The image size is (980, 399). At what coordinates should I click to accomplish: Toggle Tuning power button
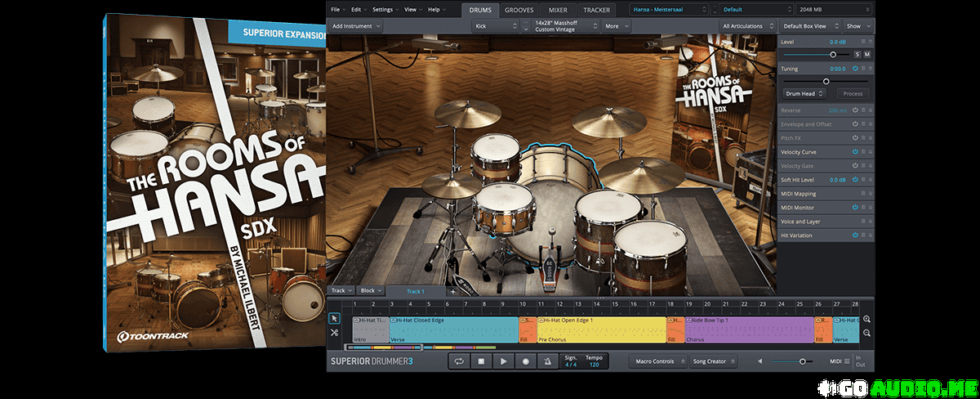[x=856, y=69]
